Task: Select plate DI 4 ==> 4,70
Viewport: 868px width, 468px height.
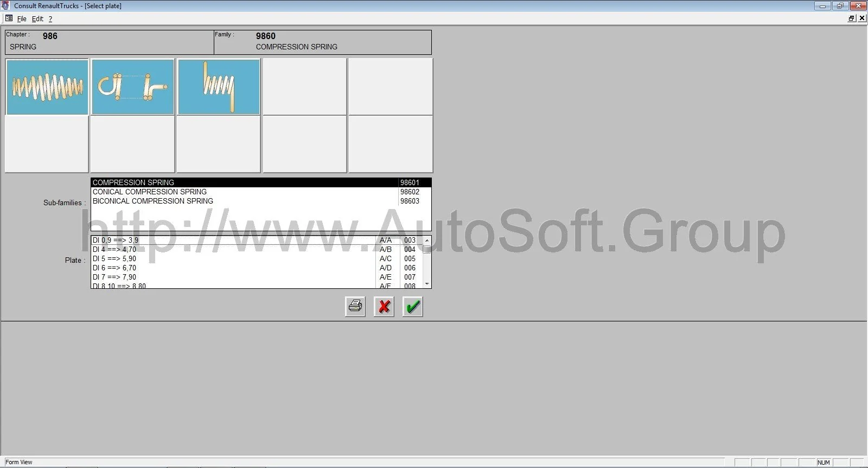Action: [257, 249]
